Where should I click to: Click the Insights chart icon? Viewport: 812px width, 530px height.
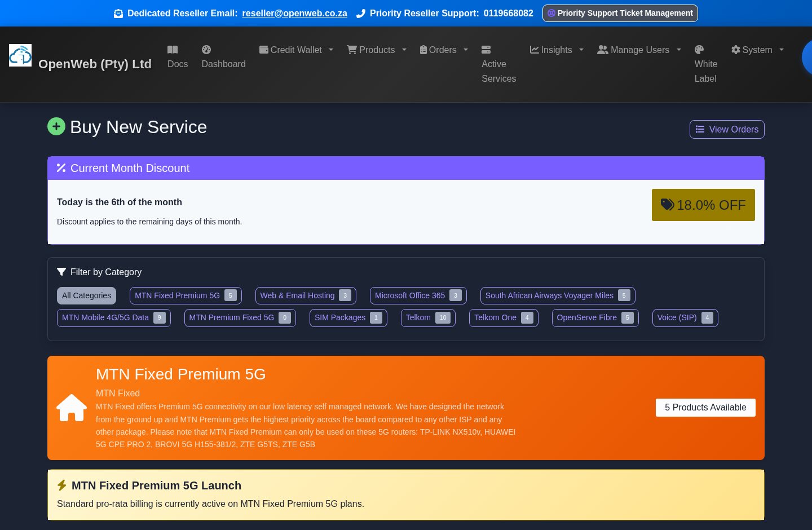[x=535, y=50]
